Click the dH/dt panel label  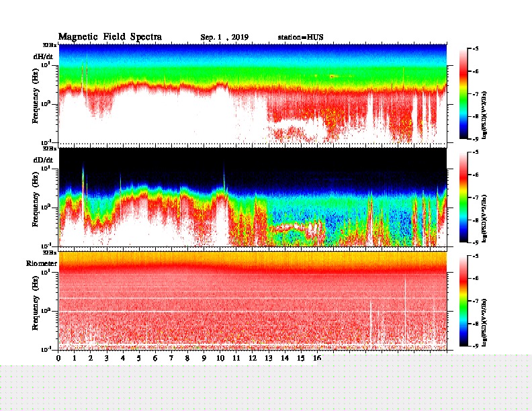43,56
